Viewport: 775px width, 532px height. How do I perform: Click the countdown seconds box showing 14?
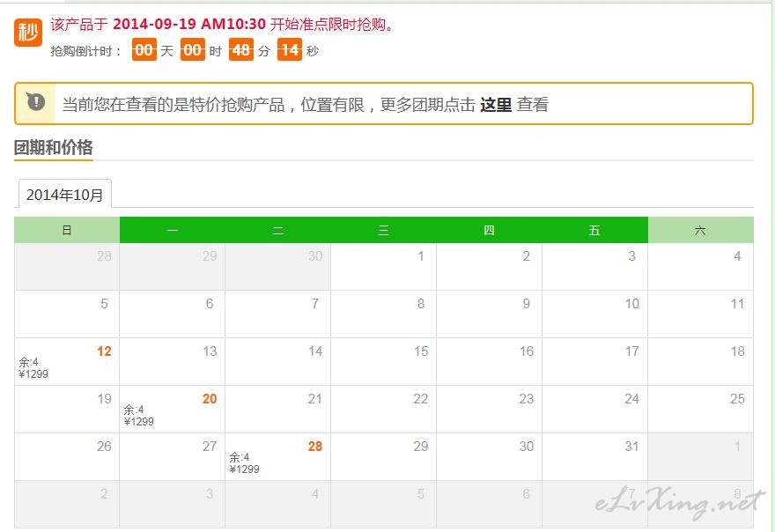click(290, 50)
